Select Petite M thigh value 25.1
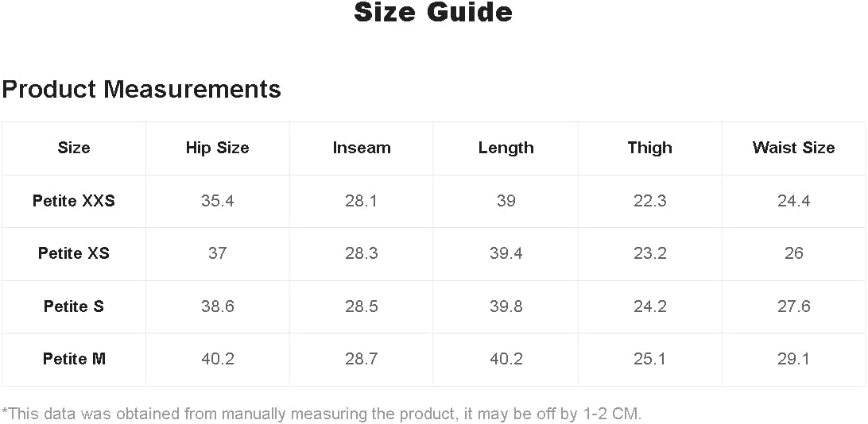 [649, 359]
